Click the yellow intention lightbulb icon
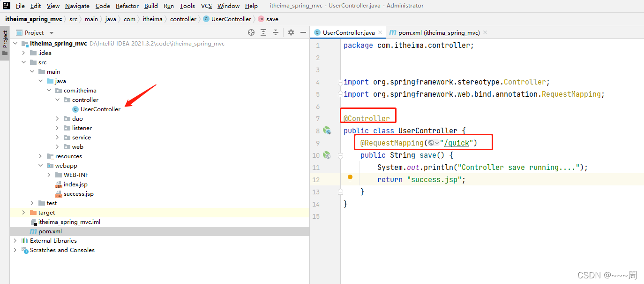644x284 pixels. click(x=350, y=178)
